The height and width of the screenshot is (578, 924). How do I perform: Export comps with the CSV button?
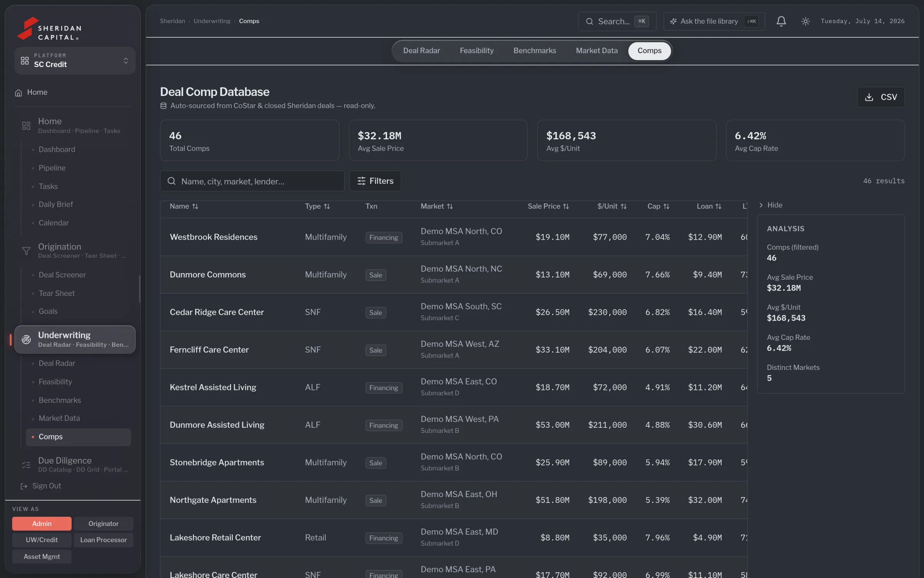click(x=880, y=97)
